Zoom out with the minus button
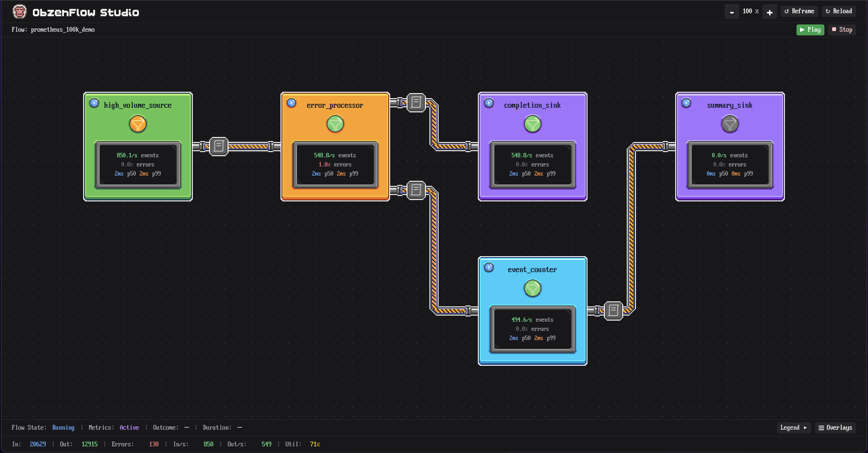This screenshot has width=868, height=453. tap(732, 12)
